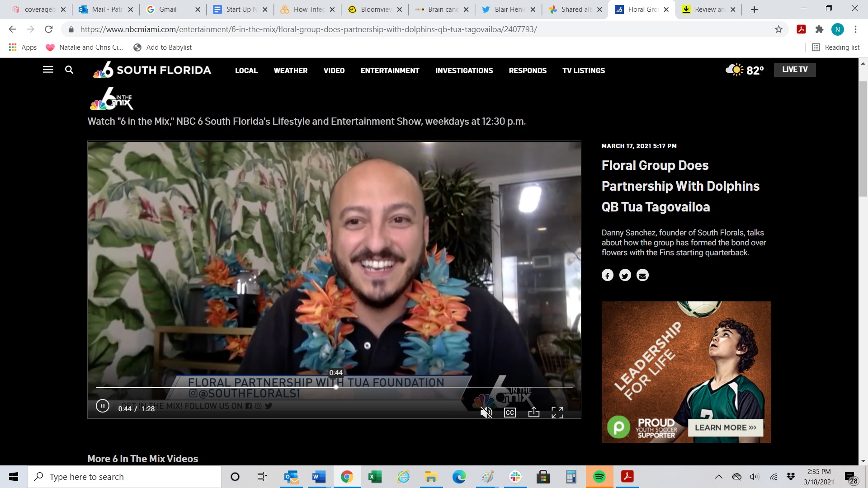Click the page vertical scrollbar
868x488 pixels.
(863, 138)
